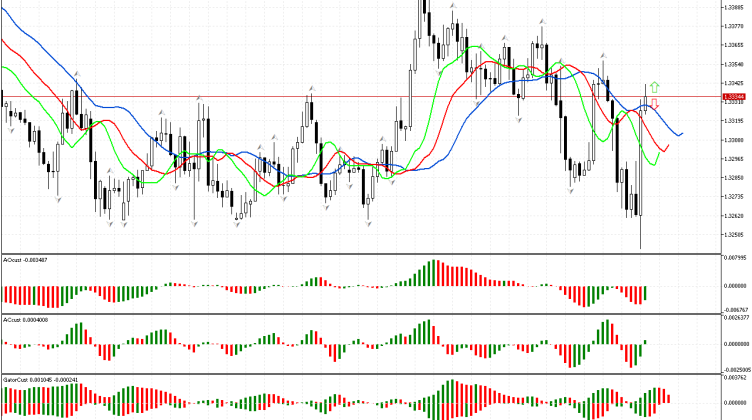Select the red Alligator line's right end
Screen dimensions: 752x420
coord(668,147)
